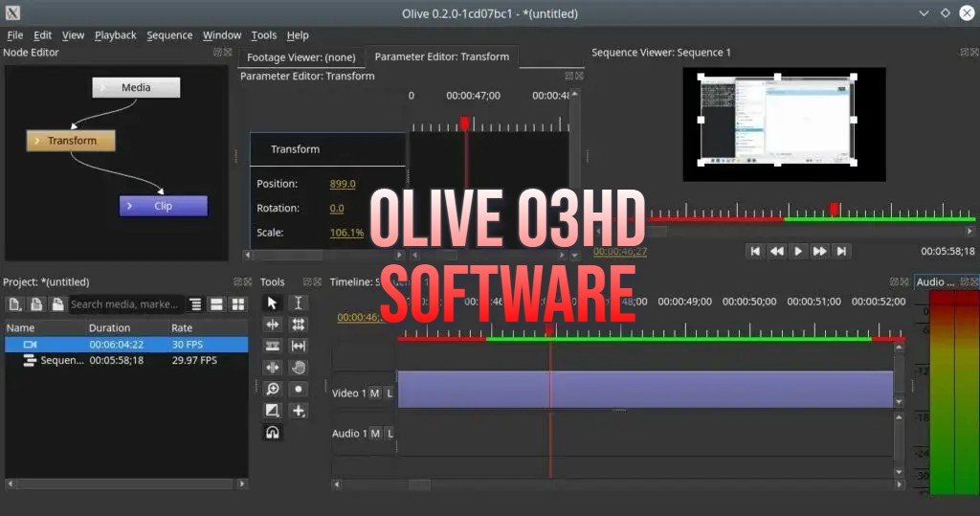
Task: Select the Transition tool
Action: (272, 411)
